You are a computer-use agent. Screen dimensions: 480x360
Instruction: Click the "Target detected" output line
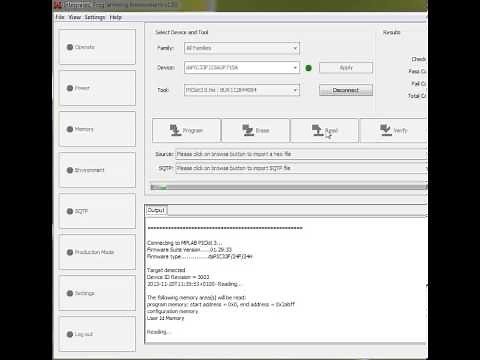[x=166, y=270]
